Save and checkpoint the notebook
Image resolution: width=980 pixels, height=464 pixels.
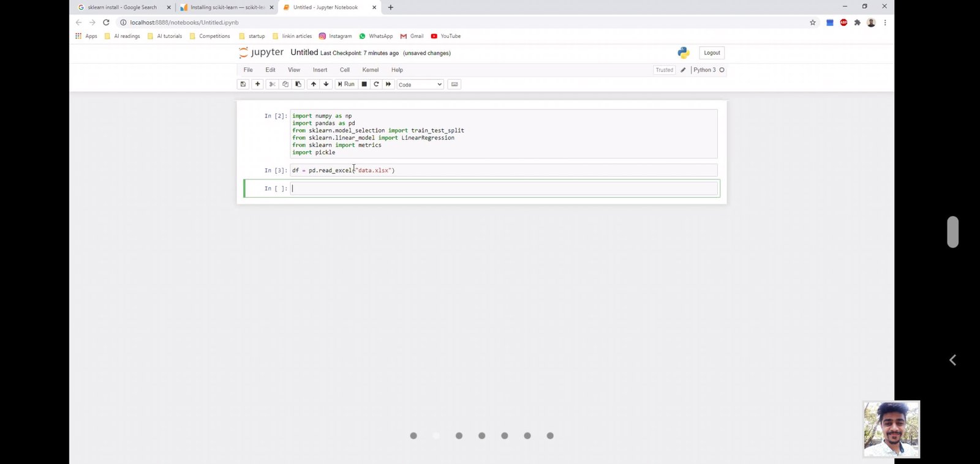click(x=243, y=84)
